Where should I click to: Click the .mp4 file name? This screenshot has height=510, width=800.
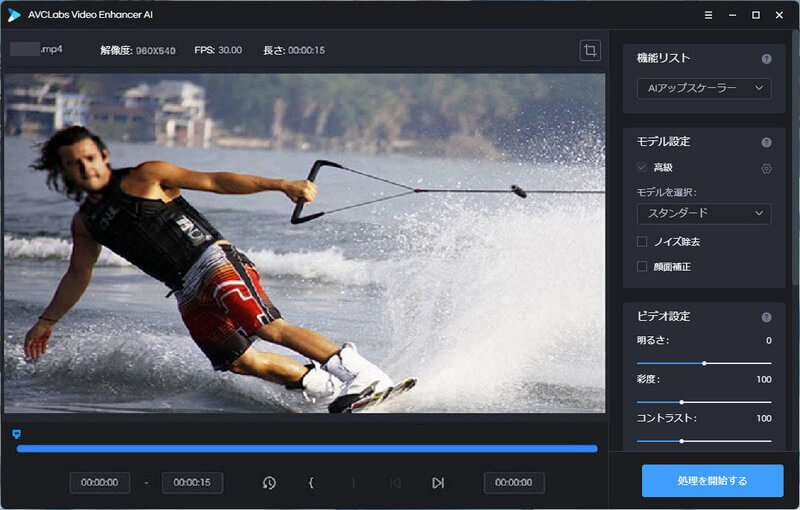[x=36, y=49]
